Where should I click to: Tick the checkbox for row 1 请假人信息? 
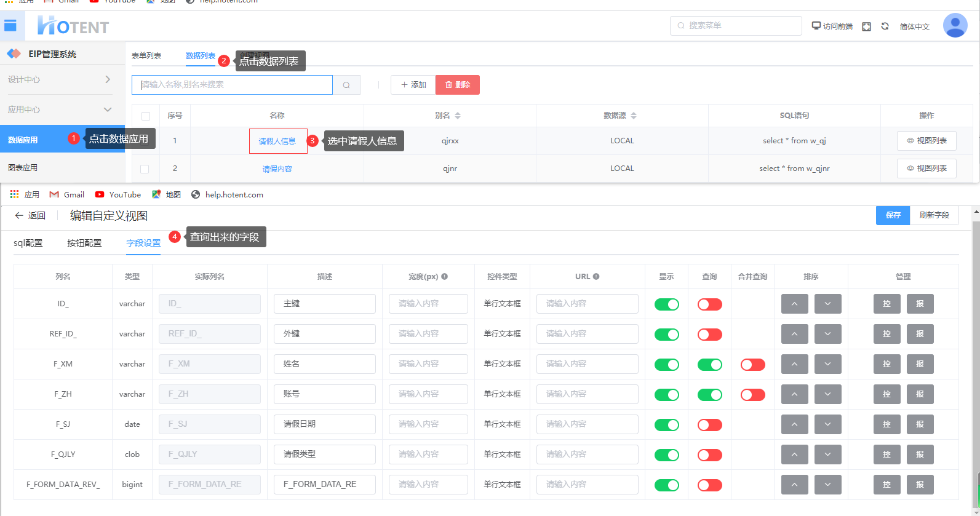[146, 141]
